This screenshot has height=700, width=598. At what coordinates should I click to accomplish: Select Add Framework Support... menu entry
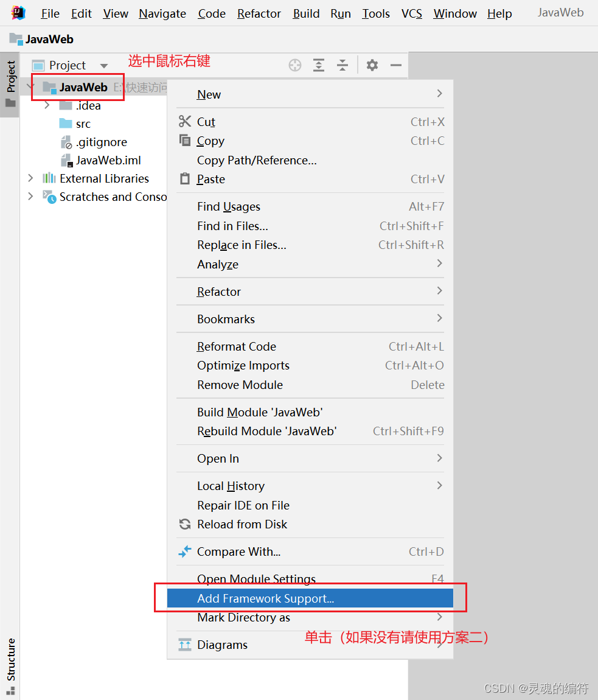(x=310, y=598)
